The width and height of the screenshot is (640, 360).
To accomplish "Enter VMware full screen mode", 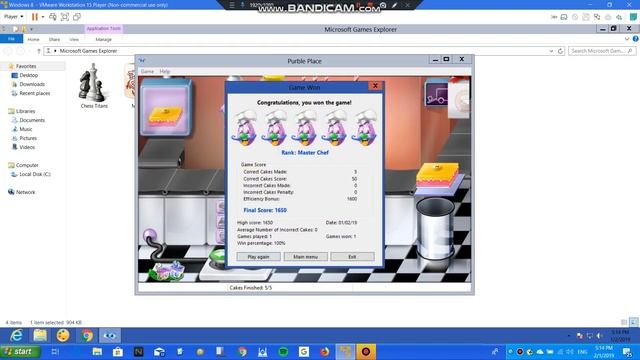I will tap(64, 17).
